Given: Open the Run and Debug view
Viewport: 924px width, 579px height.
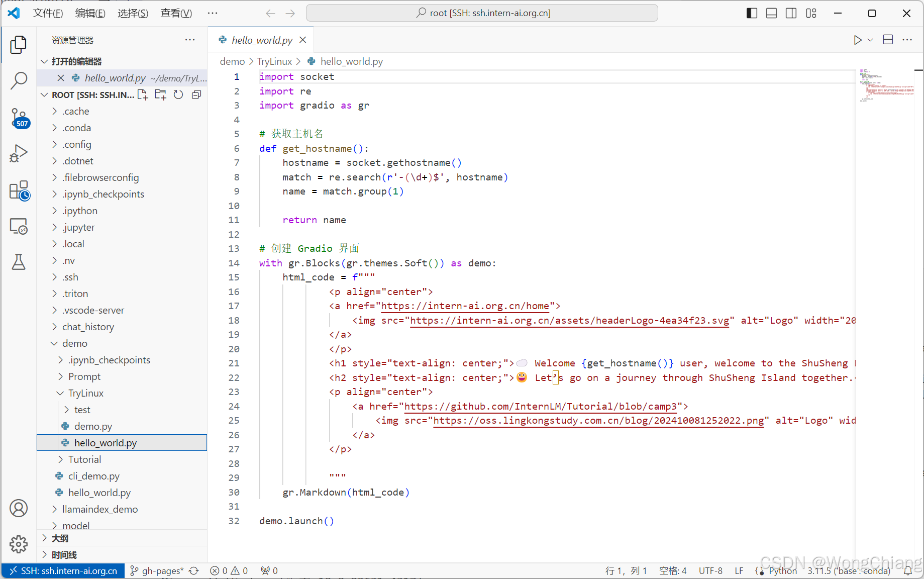Looking at the screenshot, I should tap(19, 153).
